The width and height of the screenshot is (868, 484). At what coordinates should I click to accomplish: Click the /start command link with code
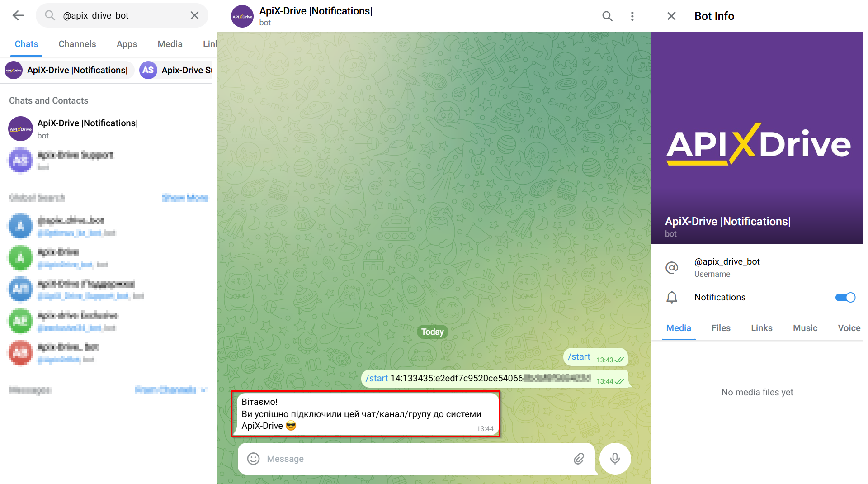click(377, 378)
